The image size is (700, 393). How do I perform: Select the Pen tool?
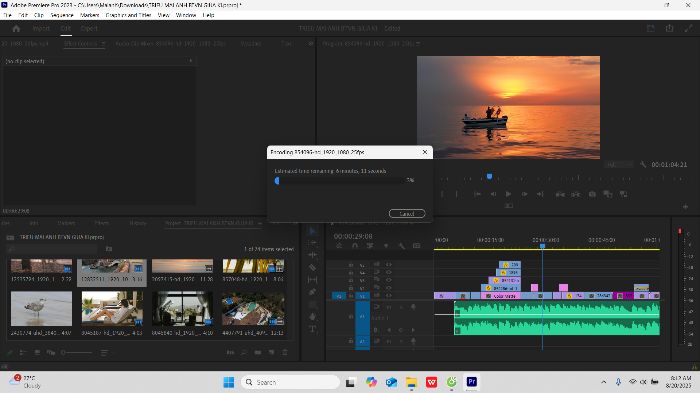pos(312,292)
